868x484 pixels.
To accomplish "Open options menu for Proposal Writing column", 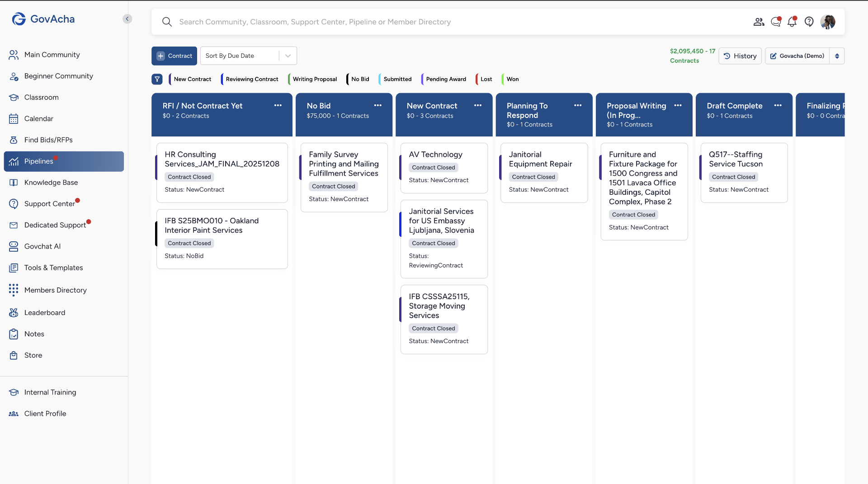I will (x=678, y=105).
